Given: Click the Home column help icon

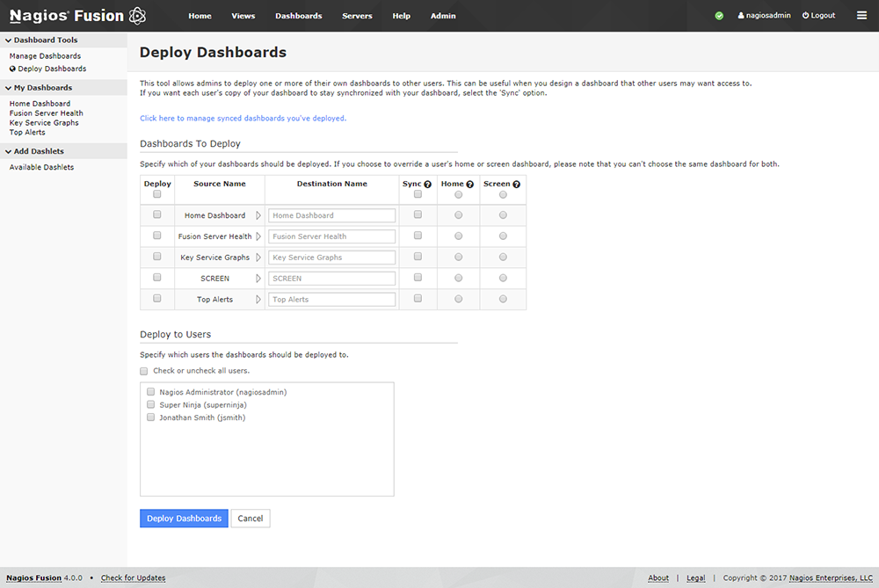Looking at the screenshot, I should coord(470,185).
